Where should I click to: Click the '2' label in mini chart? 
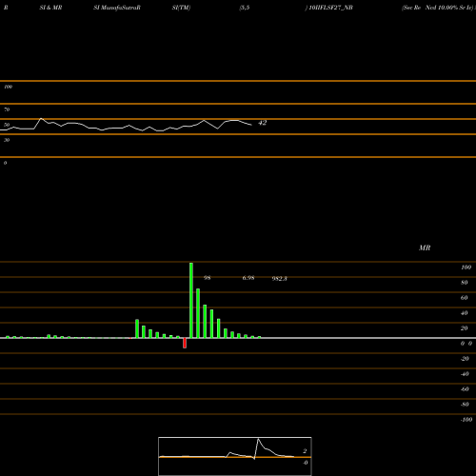(305, 451)
